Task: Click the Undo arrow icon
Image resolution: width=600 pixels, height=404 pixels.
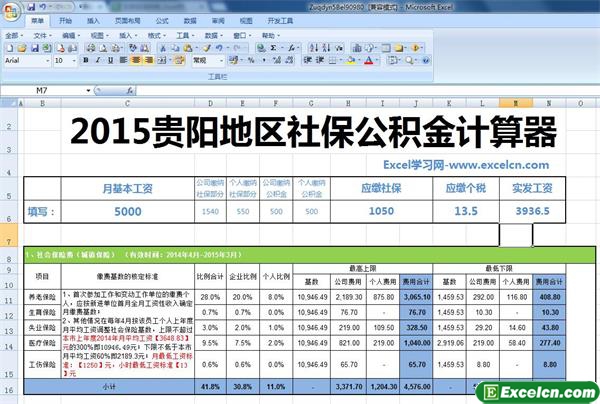Action: coord(219,48)
